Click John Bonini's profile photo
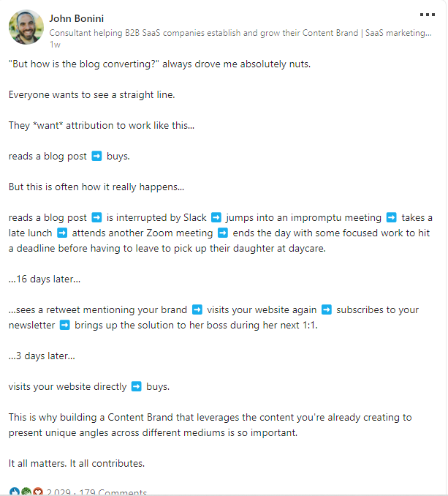 pos(26,27)
